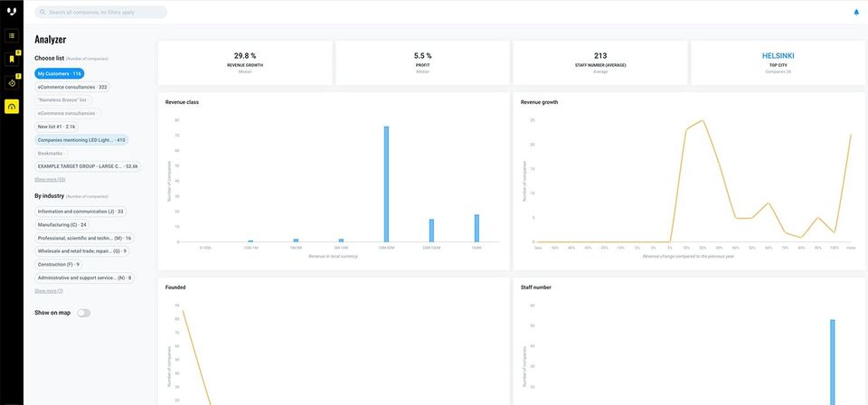This screenshot has width=868, height=405.
Task: Select Companies mentioning LED Light list
Action: pos(82,140)
